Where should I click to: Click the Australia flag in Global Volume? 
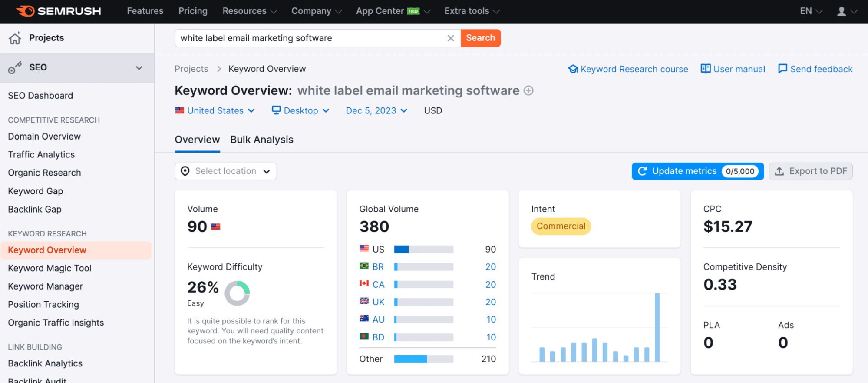point(364,319)
